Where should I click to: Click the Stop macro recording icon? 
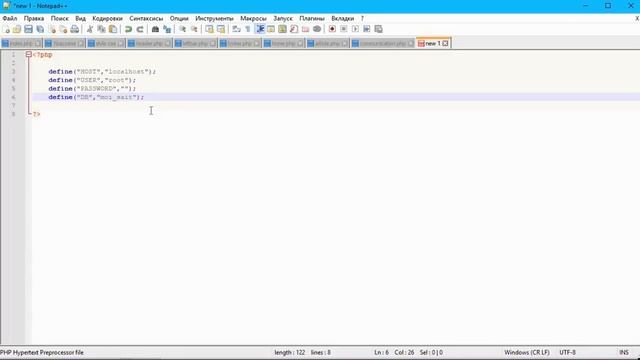[x=344, y=29]
